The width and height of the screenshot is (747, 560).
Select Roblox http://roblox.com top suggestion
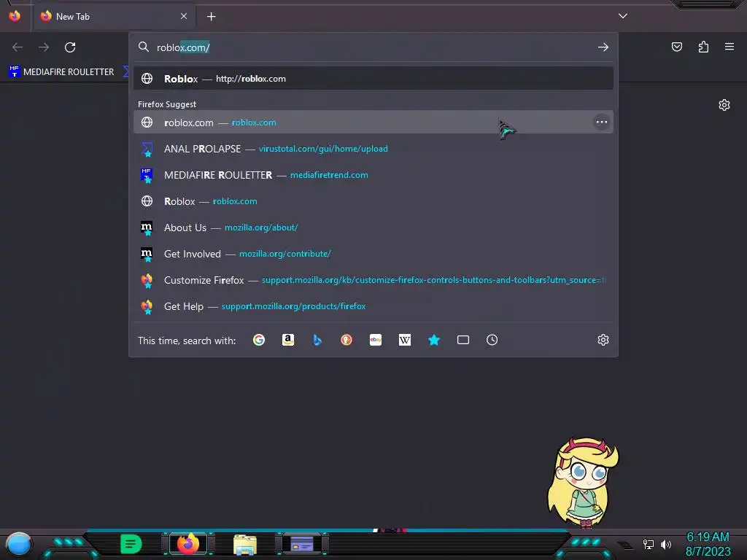(x=373, y=79)
